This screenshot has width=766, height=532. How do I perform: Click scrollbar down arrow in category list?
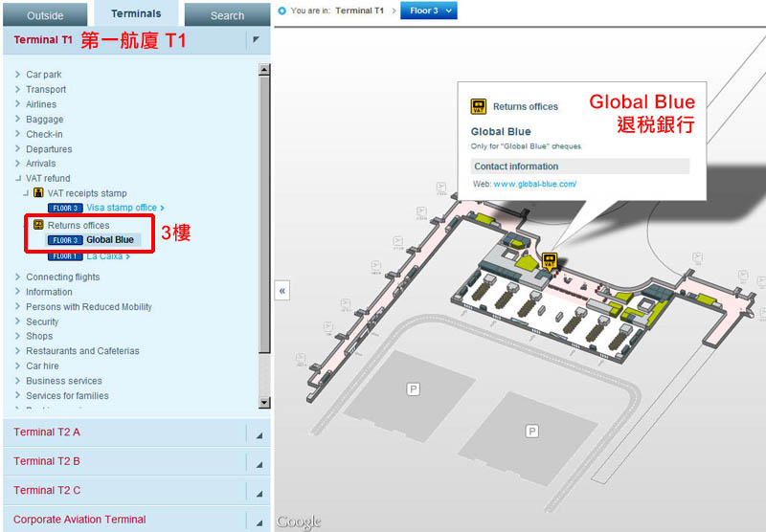click(264, 403)
